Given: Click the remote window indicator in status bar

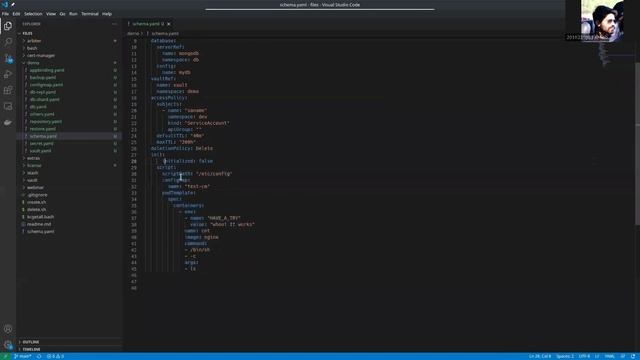Looking at the screenshot, I should pos(5,356).
